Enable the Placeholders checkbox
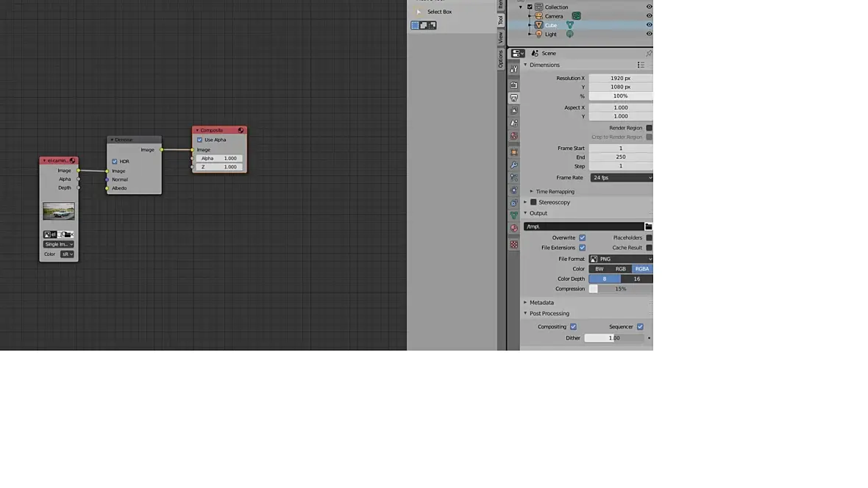 (649, 238)
